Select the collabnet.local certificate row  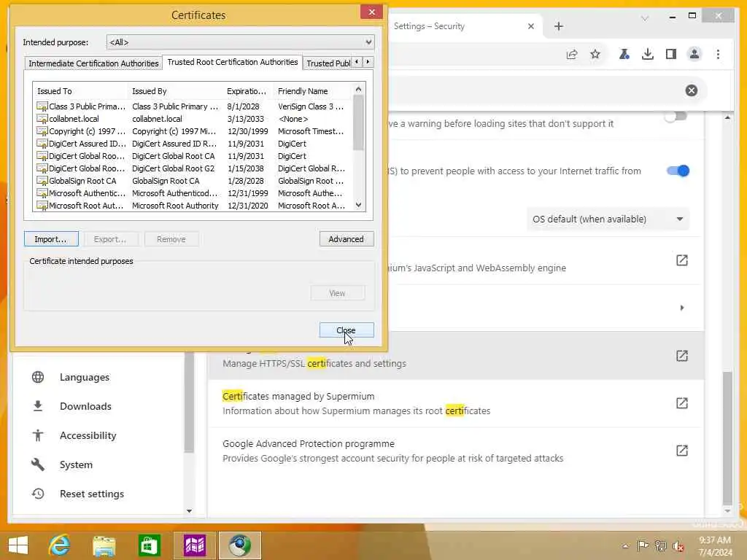tap(193, 119)
